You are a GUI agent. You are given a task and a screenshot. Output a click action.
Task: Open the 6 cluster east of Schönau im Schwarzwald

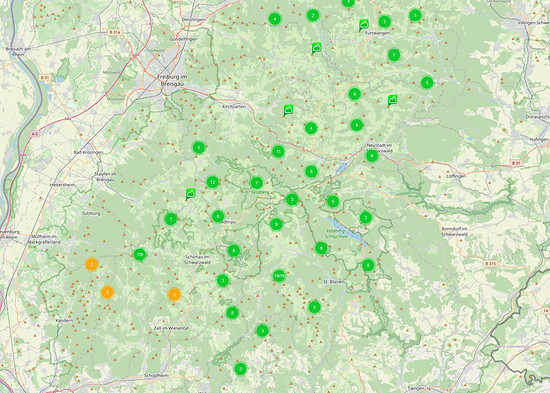click(234, 251)
